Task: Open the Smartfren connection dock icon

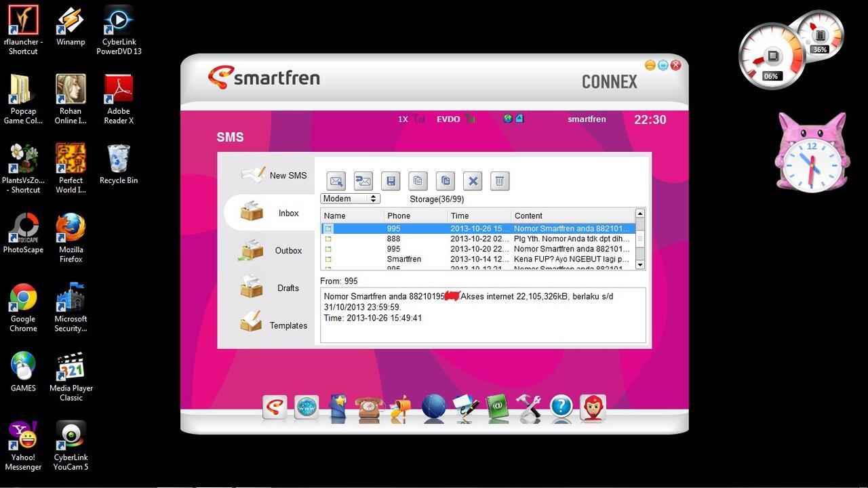Action: 275,408
